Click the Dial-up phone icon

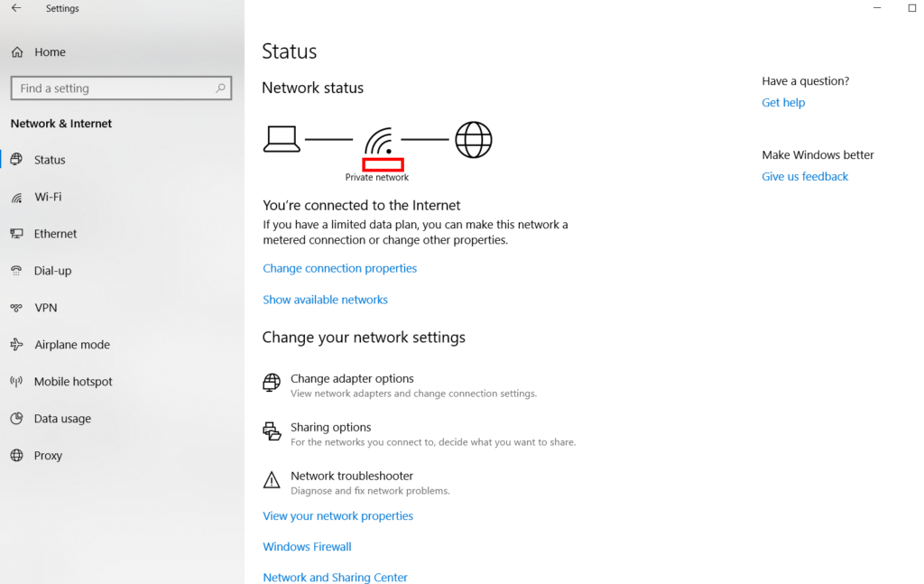[16, 271]
